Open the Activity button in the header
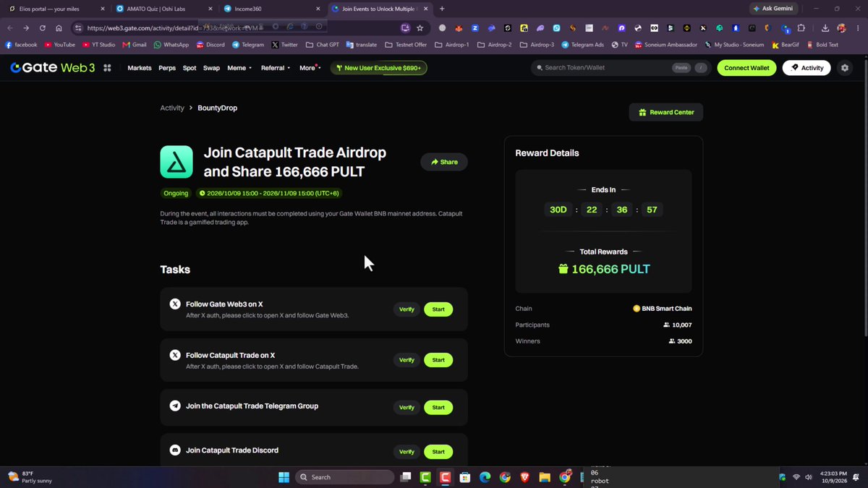This screenshot has height=488, width=868. pos(807,68)
